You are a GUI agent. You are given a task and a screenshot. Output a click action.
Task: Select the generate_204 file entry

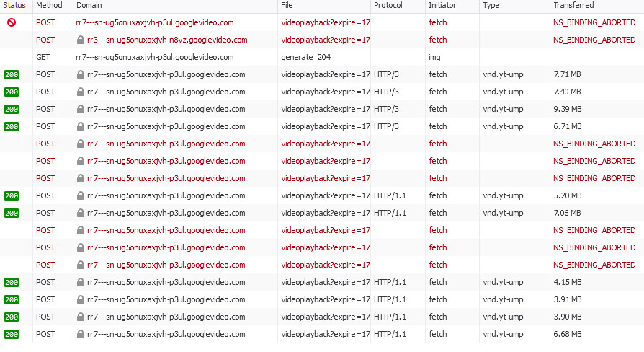305,57
